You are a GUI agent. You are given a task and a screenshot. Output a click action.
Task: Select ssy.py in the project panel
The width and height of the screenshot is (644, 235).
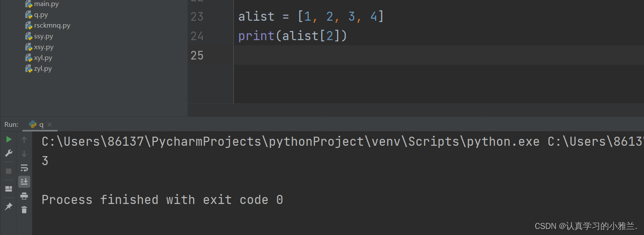[39, 36]
